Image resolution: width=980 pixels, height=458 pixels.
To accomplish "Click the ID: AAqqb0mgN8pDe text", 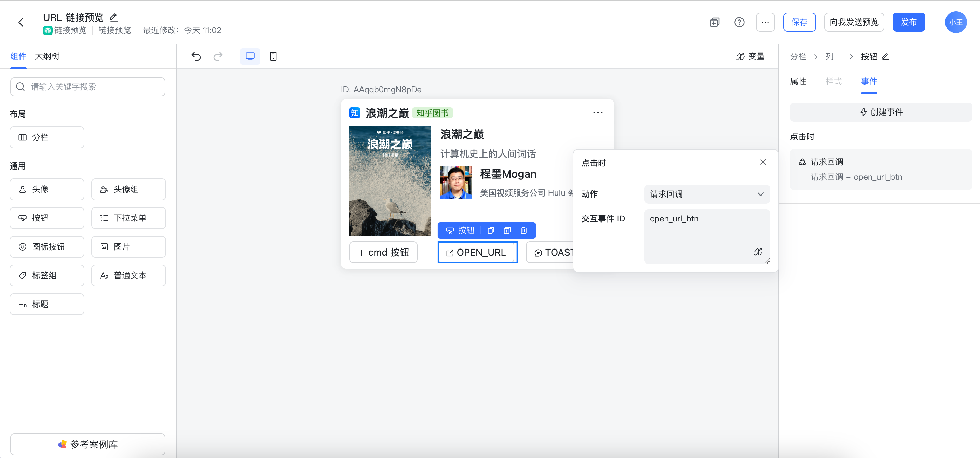I will click(x=381, y=90).
